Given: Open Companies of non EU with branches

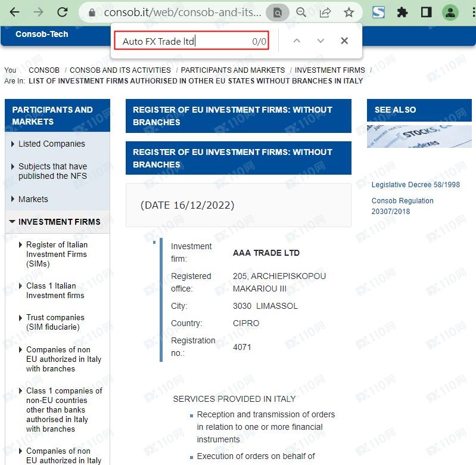Looking at the screenshot, I should point(63,359).
